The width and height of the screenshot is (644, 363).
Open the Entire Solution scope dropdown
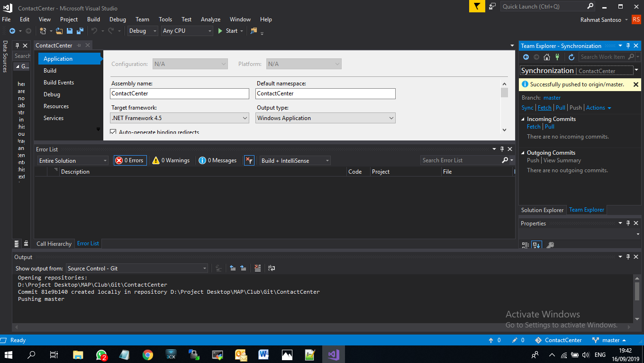(73, 161)
